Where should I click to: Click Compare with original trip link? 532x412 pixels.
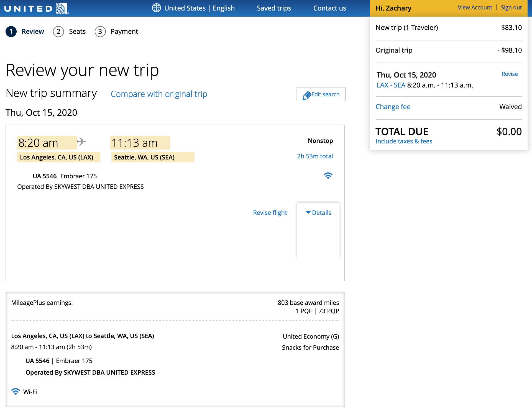159,94
